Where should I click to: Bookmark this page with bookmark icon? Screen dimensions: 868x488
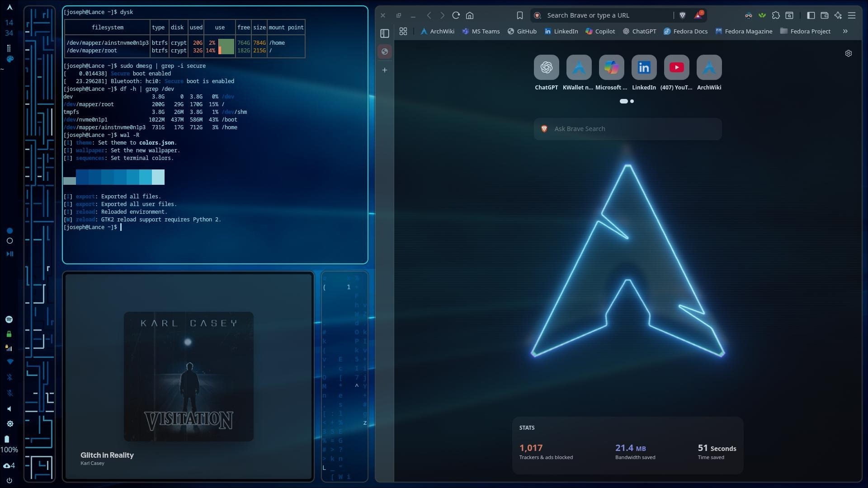[520, 15]
